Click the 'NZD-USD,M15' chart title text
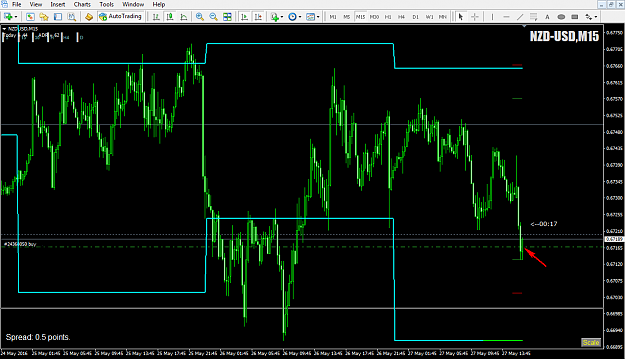625x360 pixels. (564, 36)
